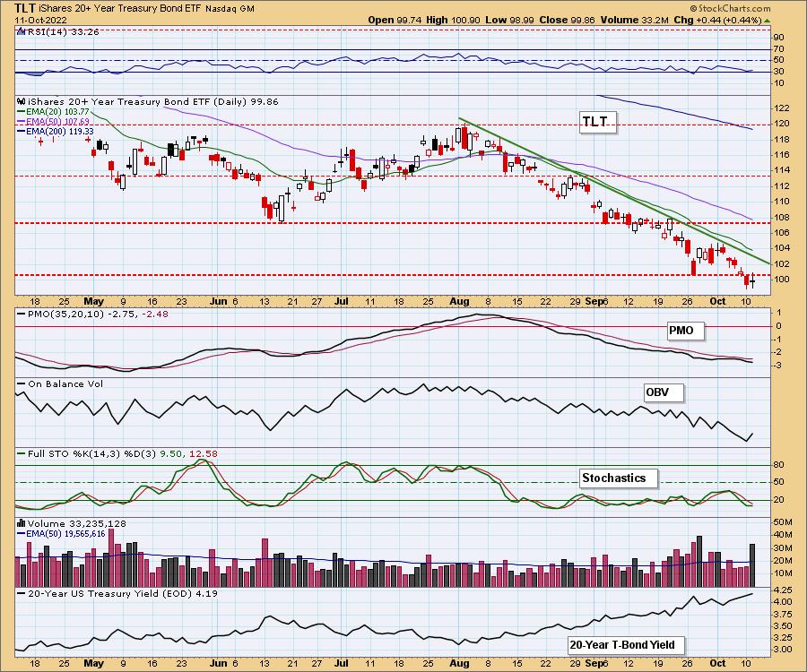Click the RSI(14) 33.26 indicator label
Viewport: 807px width, 672px height.
point(63,32)
